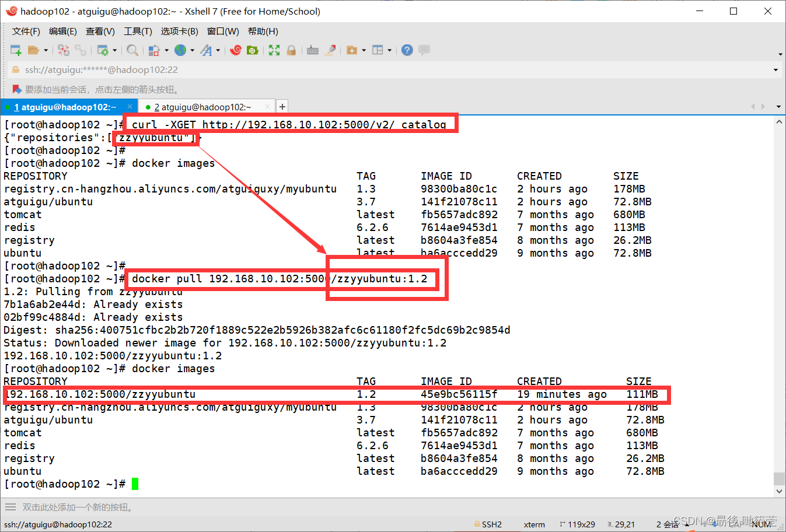786x532 pixels.
Task: Click the Xshell app icon in title bar
Action: point(11,10)
